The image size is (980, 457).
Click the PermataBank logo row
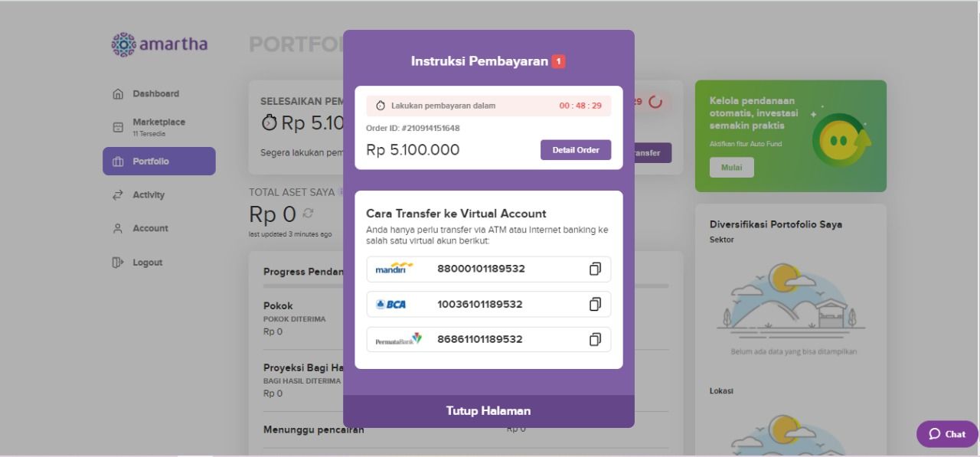398,339
